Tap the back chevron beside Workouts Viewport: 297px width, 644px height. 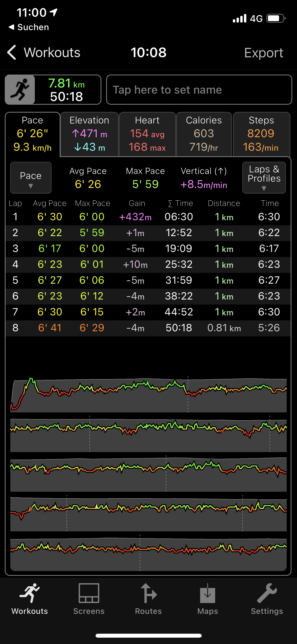pos(12,52)
